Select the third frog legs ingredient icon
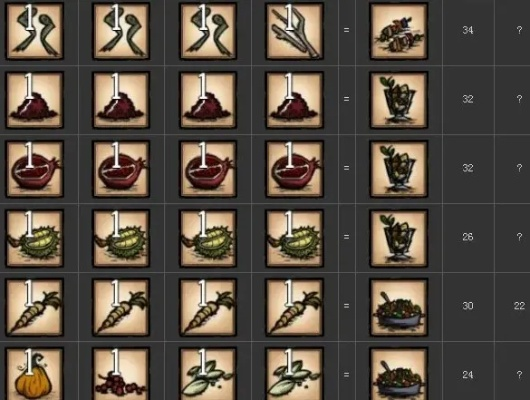Screen dimensions: 530x400 pos(208,31)
